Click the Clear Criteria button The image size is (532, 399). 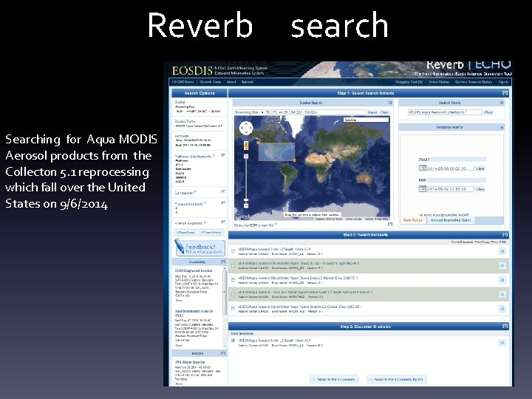211,233
